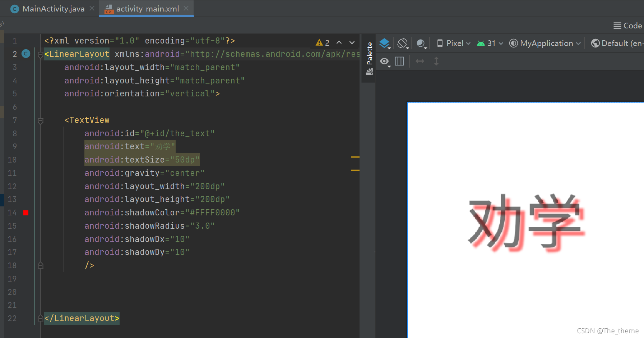Click the android:shadowDx="10" line
This screenshot has width=644, height=338.
[137, 239]
